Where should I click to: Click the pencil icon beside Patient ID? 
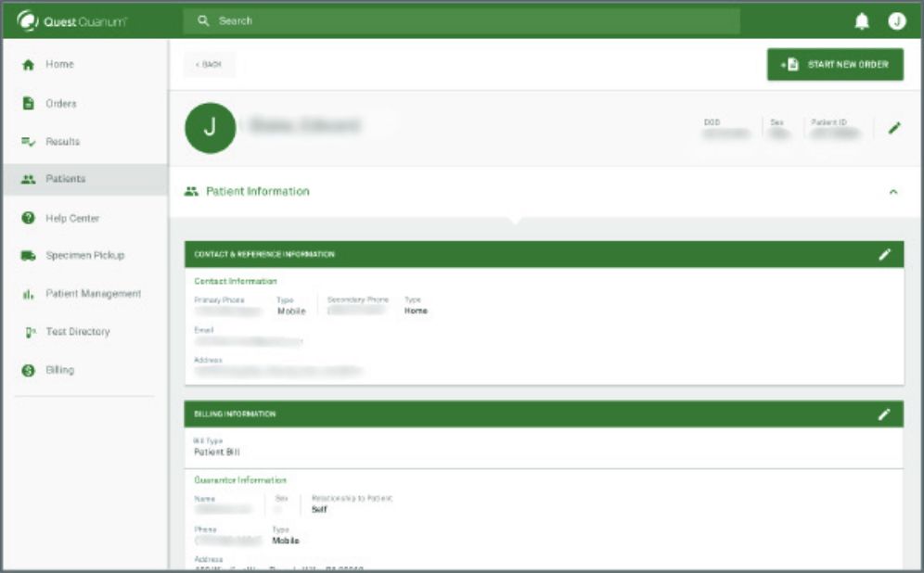pos(893,128)
